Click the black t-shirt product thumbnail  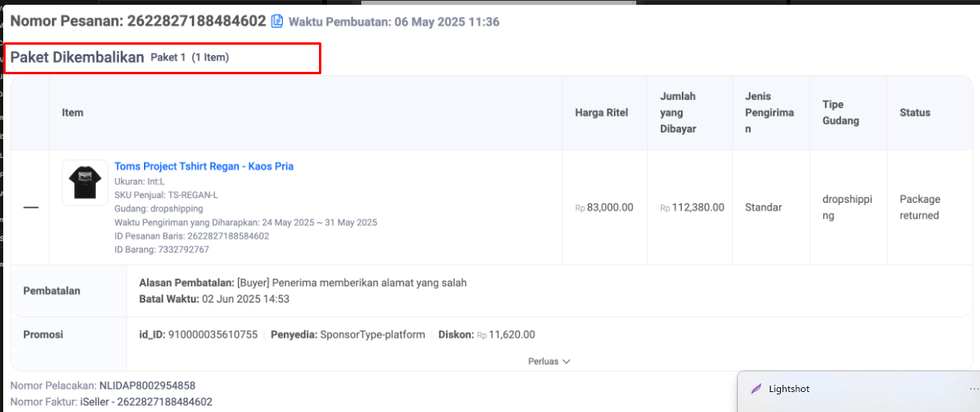tap(85, 183)
